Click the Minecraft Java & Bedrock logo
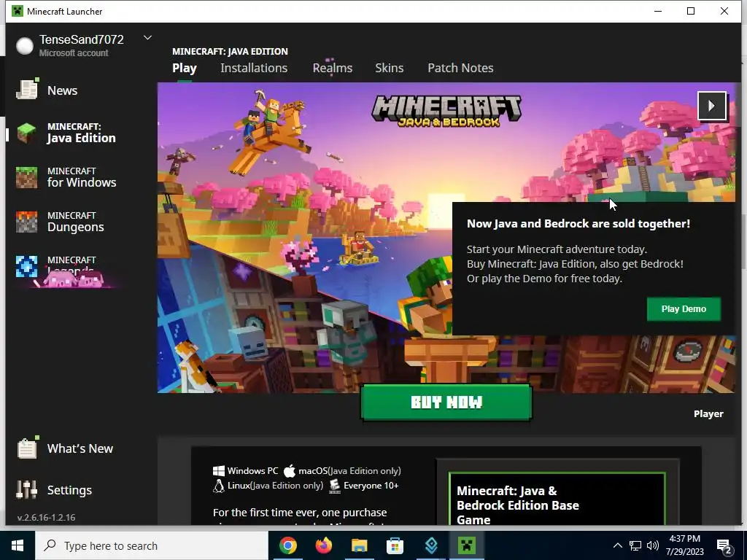This screenshot has height=560, width=747. pyautogui.click(x=446, y=111)
